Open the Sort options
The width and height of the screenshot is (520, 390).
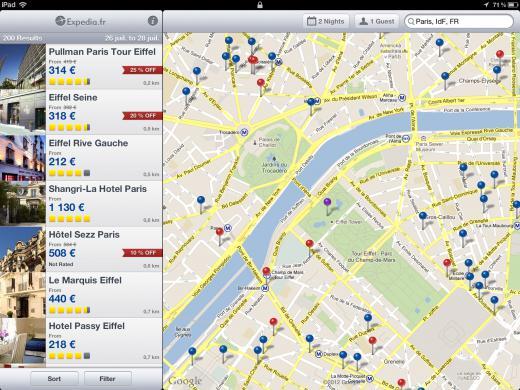click(x=54, y=379)
